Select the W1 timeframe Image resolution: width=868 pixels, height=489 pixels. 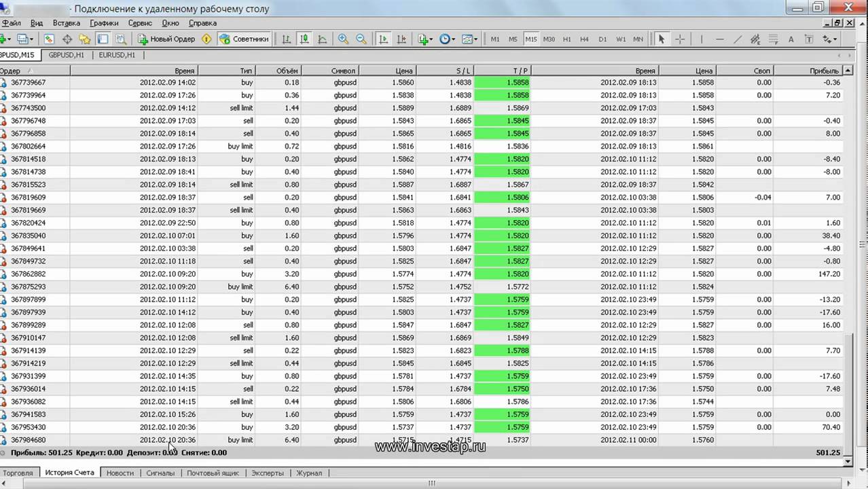click(620, 39)
